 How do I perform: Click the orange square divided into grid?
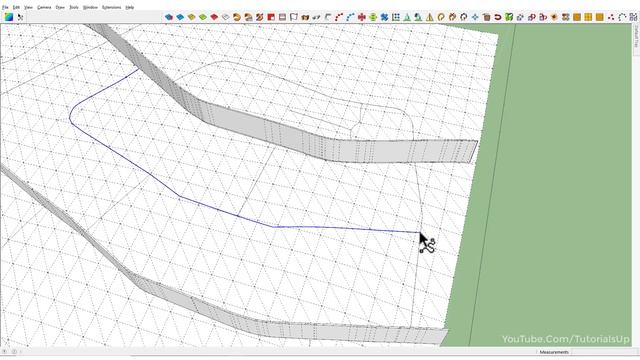(588, 17)
